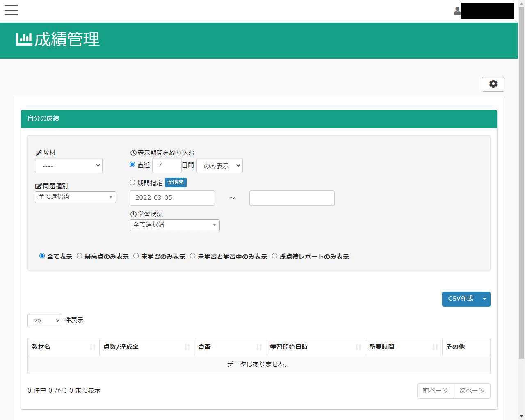
Task: Click the bar chart icon beside 成績管理
Action: coord(24,39)
